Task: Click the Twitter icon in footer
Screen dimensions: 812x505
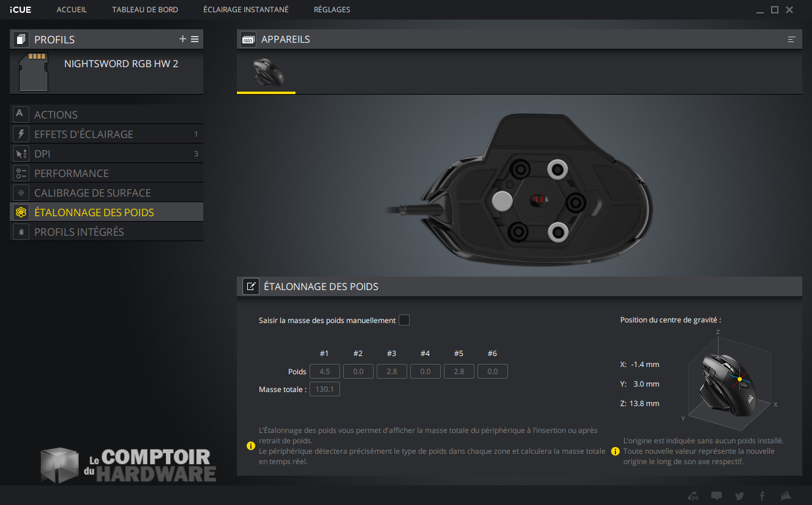Action: click(739, 496)
